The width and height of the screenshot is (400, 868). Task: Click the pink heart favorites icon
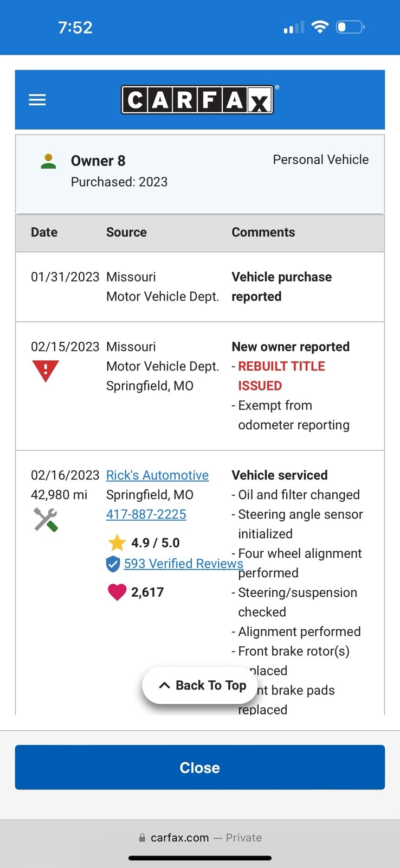pyautogui.click(x=117, y=592)
